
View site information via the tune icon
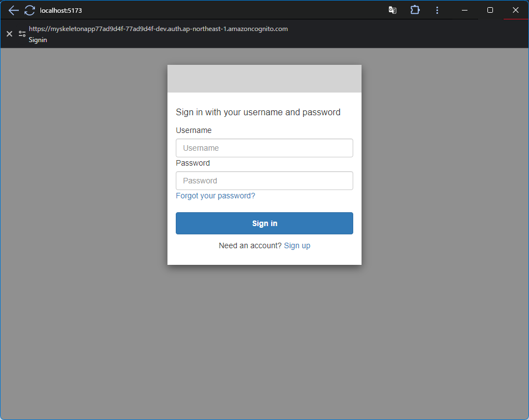pos(22,34)
